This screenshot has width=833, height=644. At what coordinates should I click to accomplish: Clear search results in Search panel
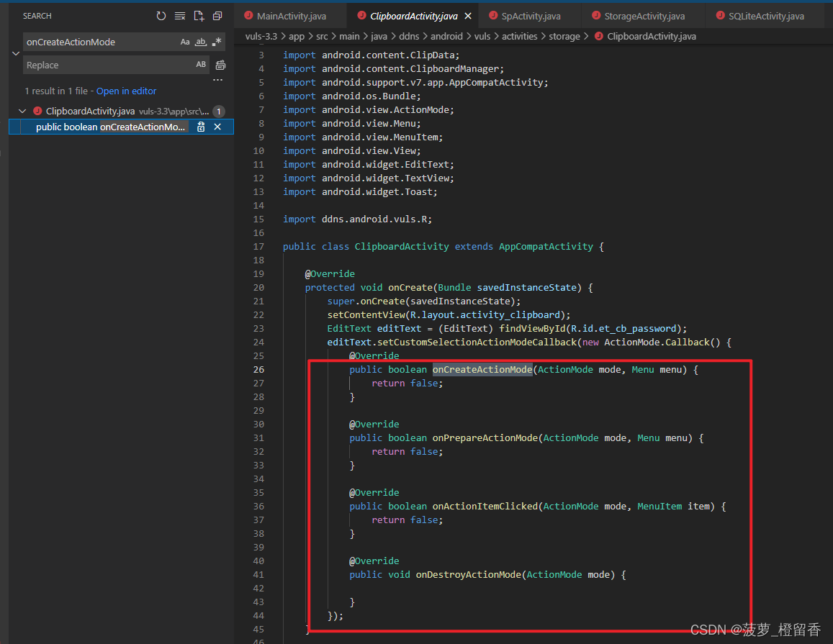[180, 16]
